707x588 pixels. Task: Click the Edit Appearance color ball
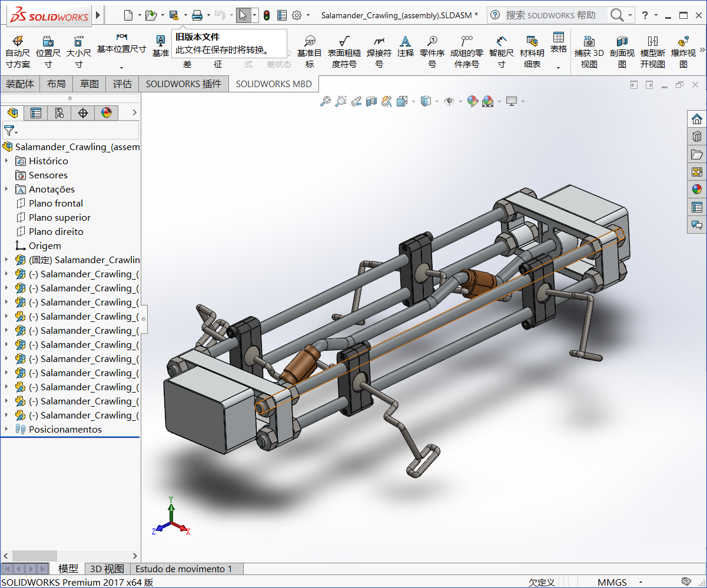(472, 102)
